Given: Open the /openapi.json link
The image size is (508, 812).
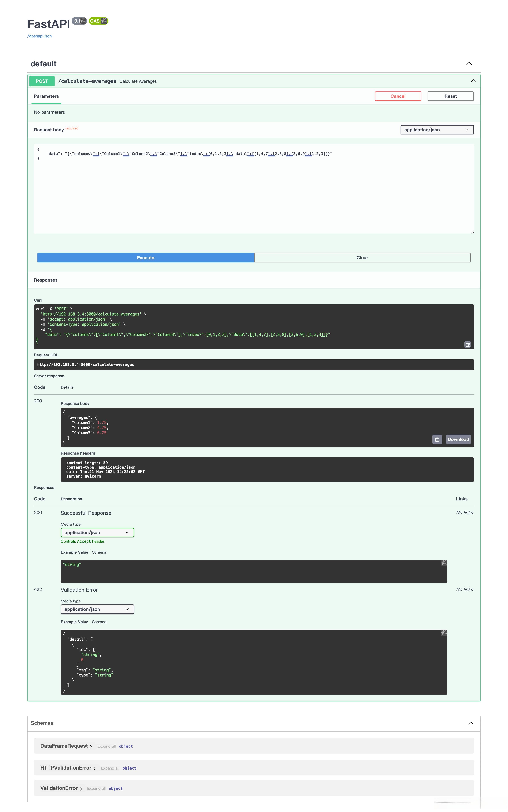Looking at the screenshot, I should 39,36.
